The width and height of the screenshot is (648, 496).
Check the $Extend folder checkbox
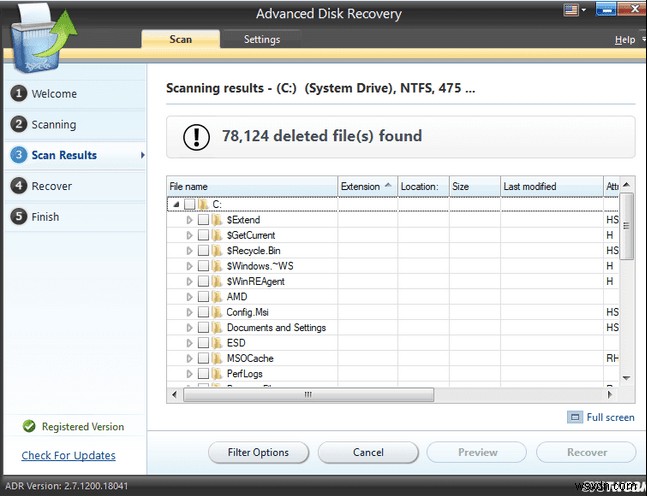203,220
